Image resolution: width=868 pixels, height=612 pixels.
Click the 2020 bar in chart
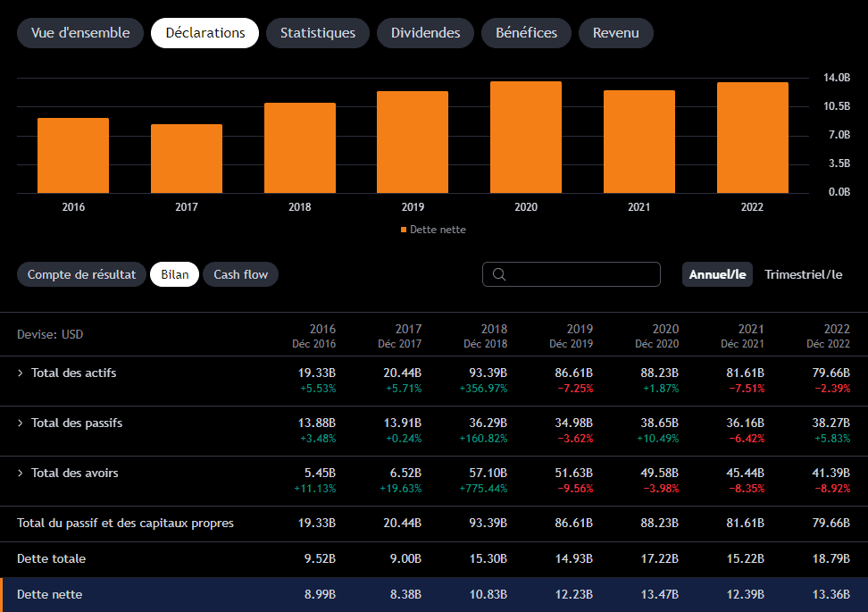point(526,137)
